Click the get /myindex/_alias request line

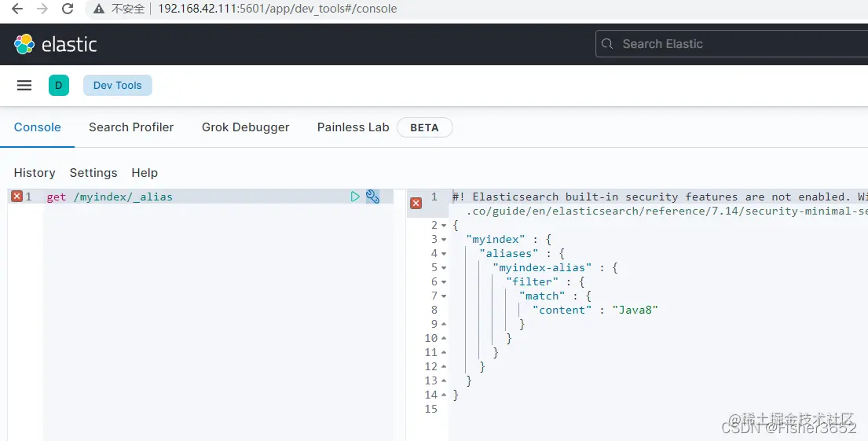coord(110,197)
